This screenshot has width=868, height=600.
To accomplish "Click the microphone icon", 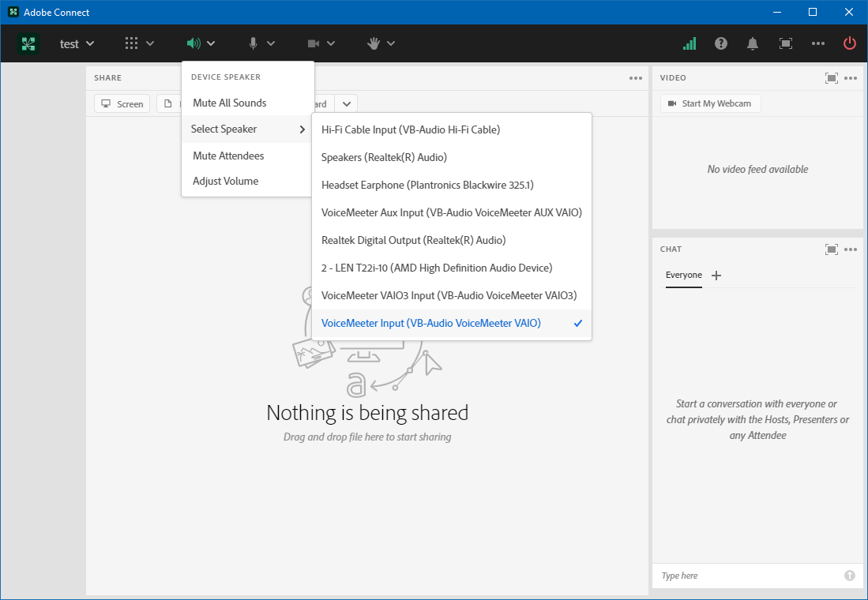I will 253,43.
